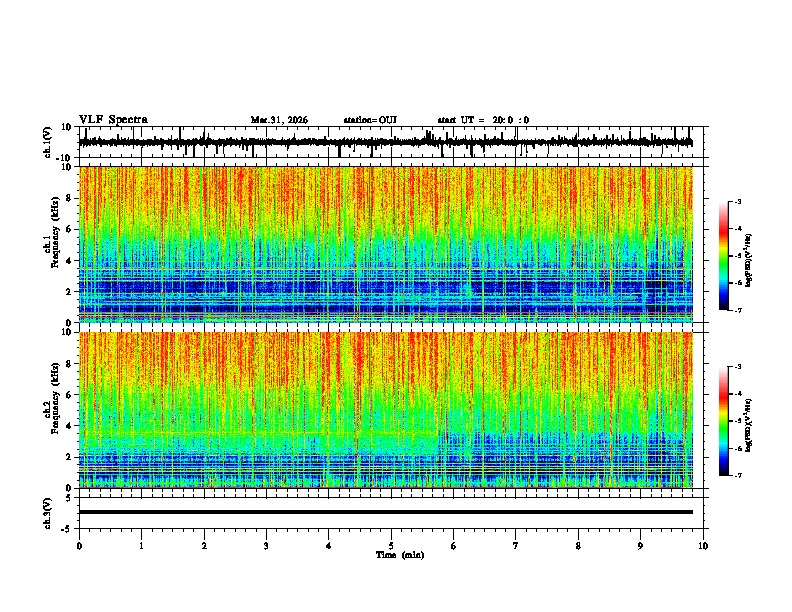
Task: Select the "start UT = 20:0 :0" text
Action: [483, 120]
